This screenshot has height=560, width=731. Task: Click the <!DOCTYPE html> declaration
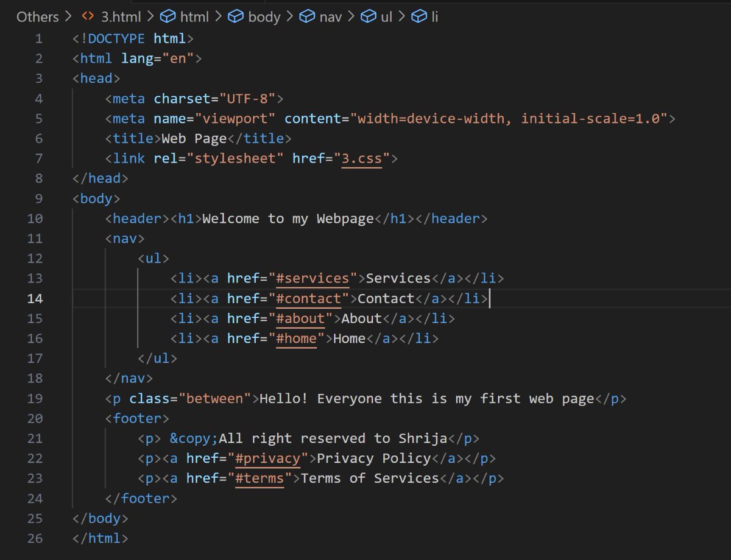[x=133, y=39]
